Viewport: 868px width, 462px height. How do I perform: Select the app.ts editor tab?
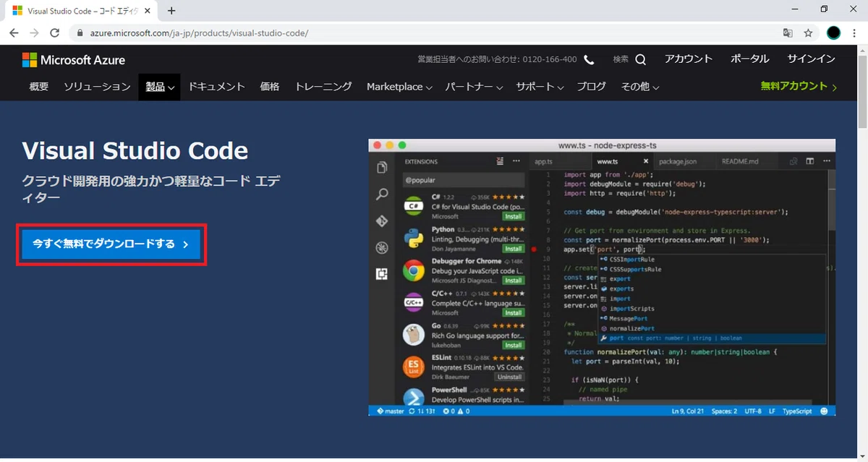click(543, 162)
